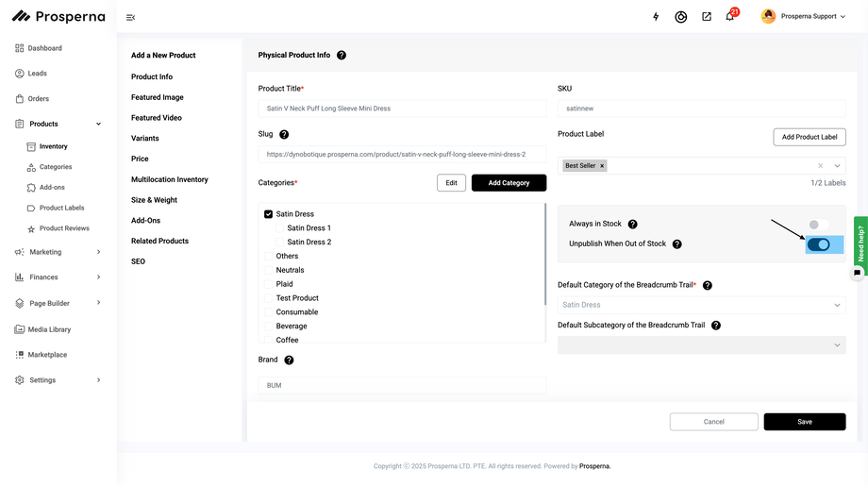Click help icon next to Always in Stock
This screenshot has height=486, width=868.
pos(632,224)
